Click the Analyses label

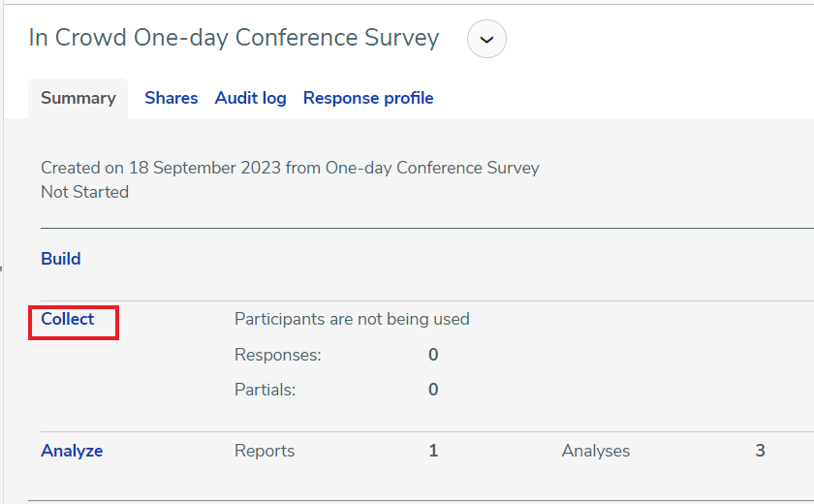pos(595,451)
